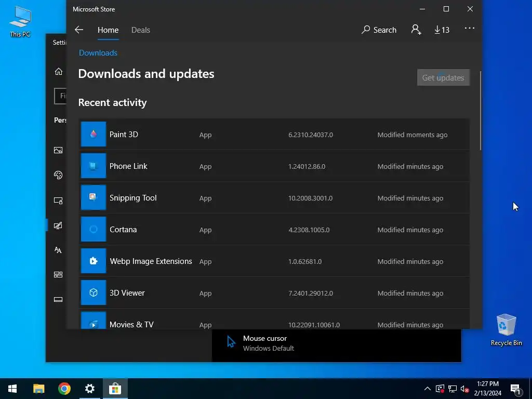The image size is (532, 399).
Task: Open network status tray icon
Action: 453,389
